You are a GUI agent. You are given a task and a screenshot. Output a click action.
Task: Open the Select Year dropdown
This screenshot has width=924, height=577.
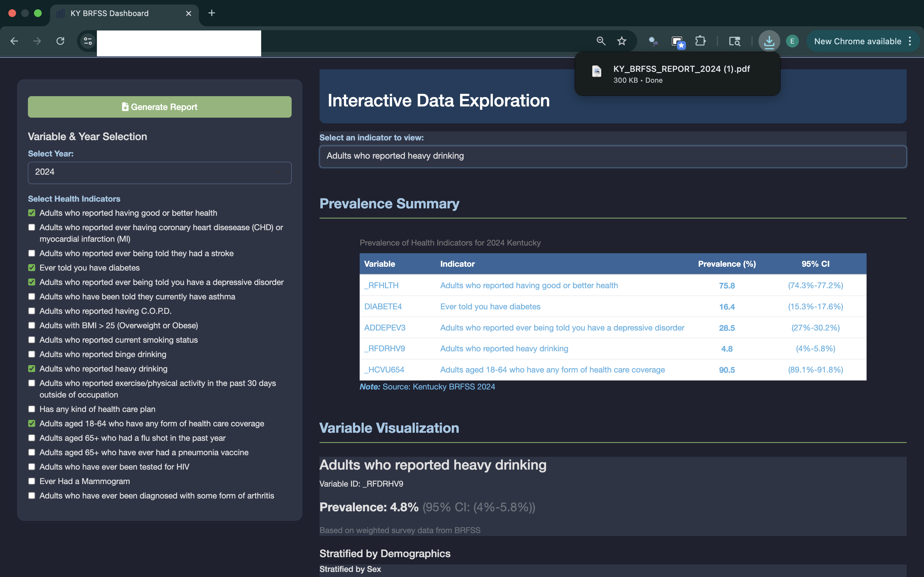(159, 172)
